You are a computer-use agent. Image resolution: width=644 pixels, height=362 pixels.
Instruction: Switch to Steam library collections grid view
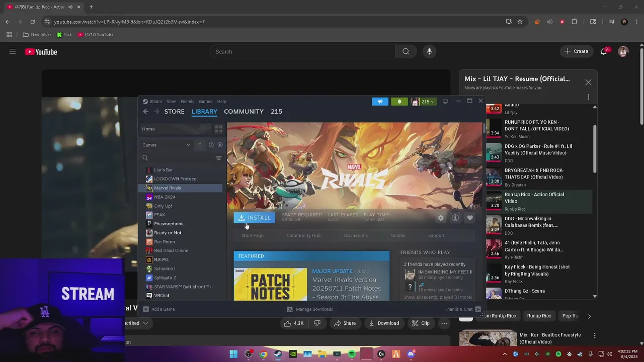[218, 129]
